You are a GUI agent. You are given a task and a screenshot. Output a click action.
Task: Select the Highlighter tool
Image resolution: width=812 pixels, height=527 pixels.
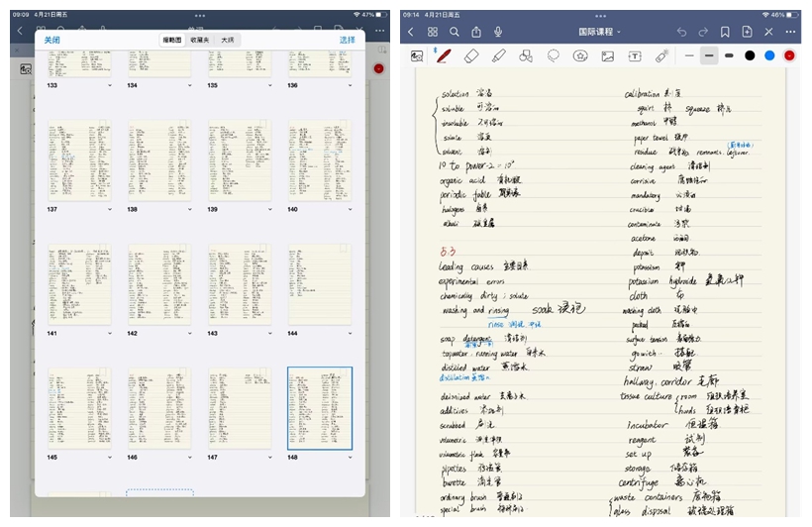[499, 55]
